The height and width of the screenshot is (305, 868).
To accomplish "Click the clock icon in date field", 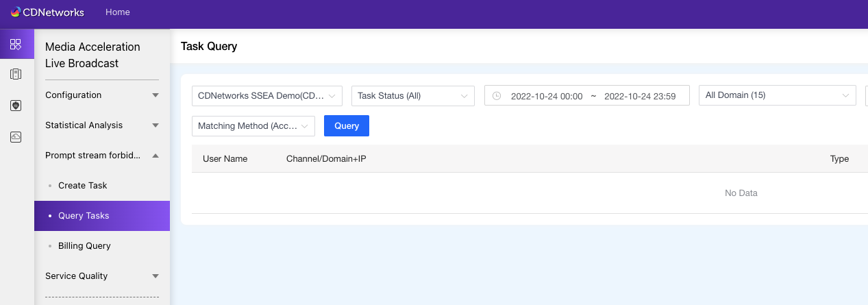I will 497,96.
